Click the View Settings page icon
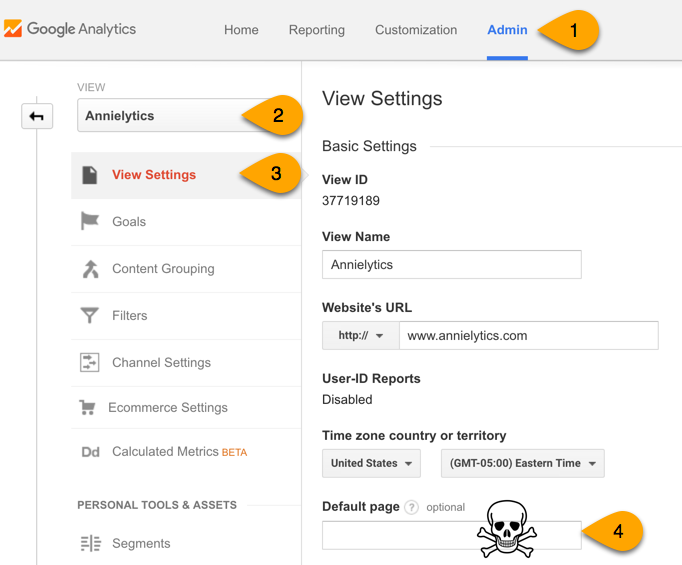 point(90,175)
